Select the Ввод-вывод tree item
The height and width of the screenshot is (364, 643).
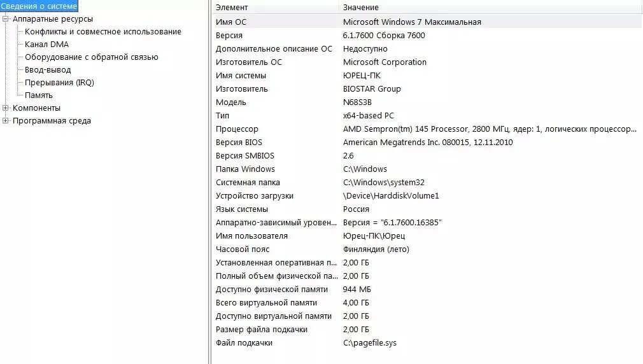coord(48,70)
